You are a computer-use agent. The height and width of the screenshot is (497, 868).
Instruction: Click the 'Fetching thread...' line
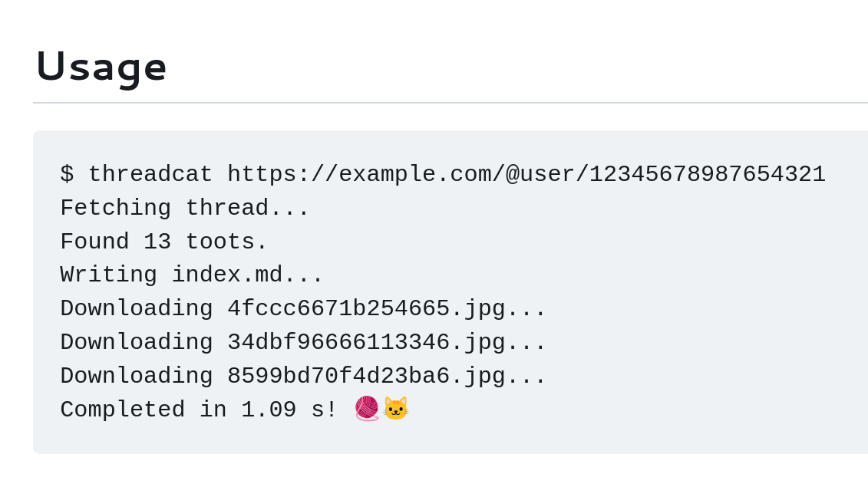(184, 208)
